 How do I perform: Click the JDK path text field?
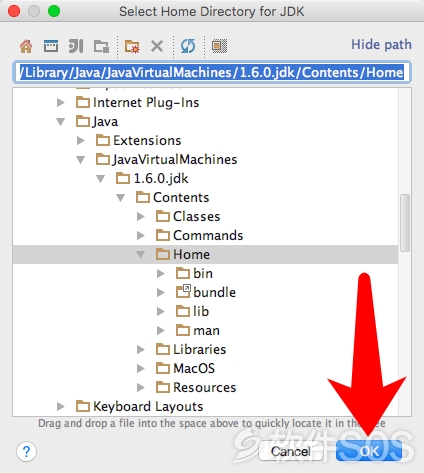pos(212,72)
